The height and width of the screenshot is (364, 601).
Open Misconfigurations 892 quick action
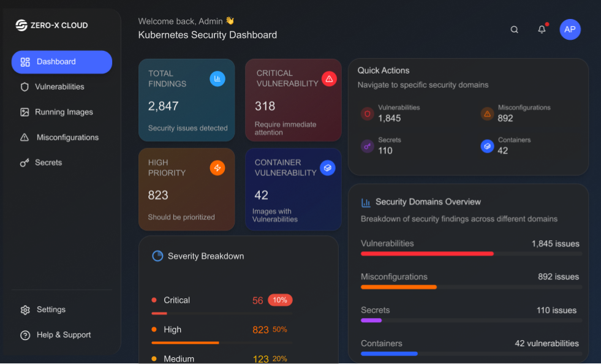[515, 113]
